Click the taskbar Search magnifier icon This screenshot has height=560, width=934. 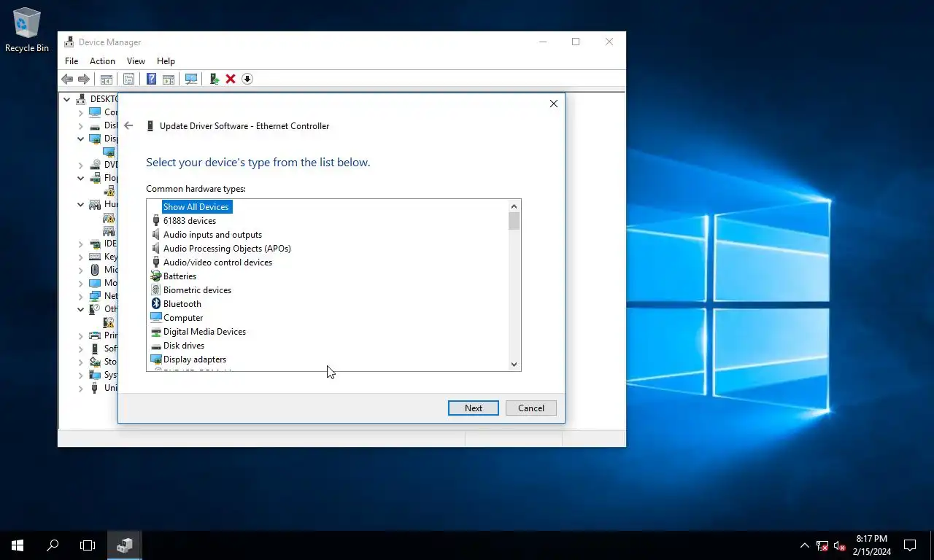click(53, 545)
